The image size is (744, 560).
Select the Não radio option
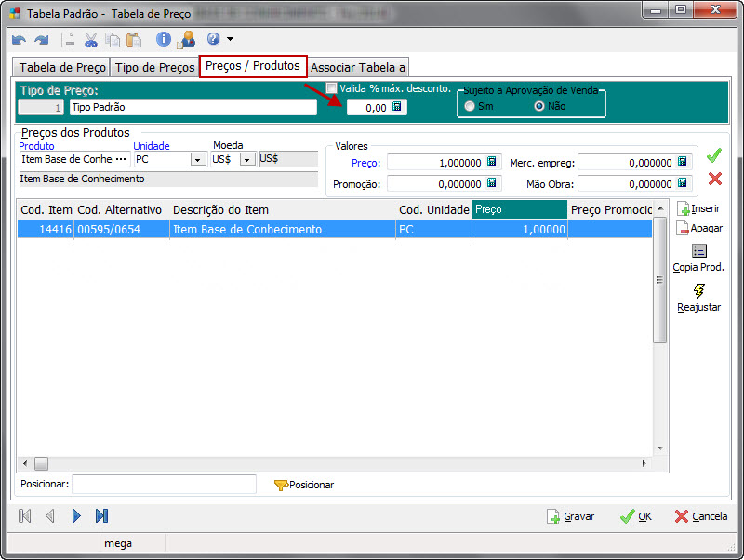click(x=538, y=106)
